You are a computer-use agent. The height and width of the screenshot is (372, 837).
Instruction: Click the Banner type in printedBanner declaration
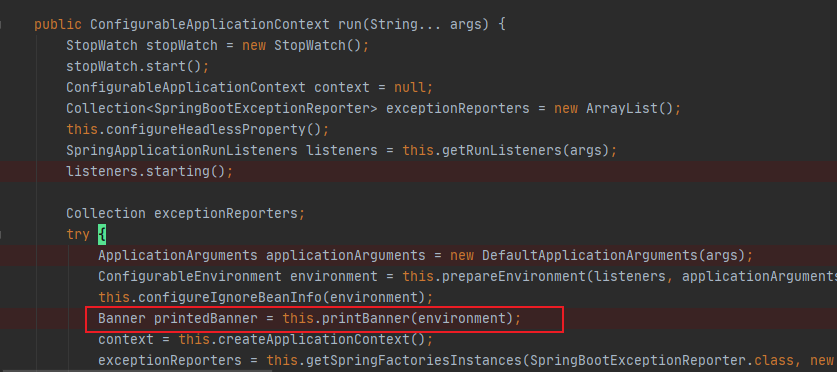122,319
